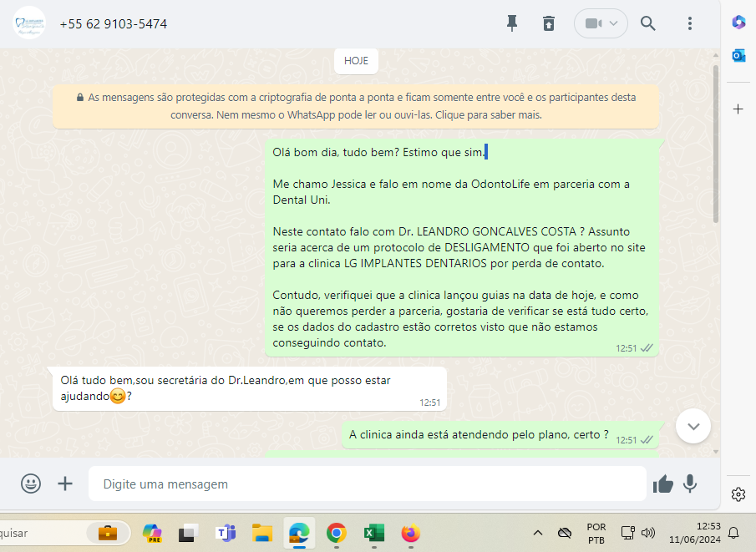
Task: Select the long greeting message bubble
Action: point(461,248)
